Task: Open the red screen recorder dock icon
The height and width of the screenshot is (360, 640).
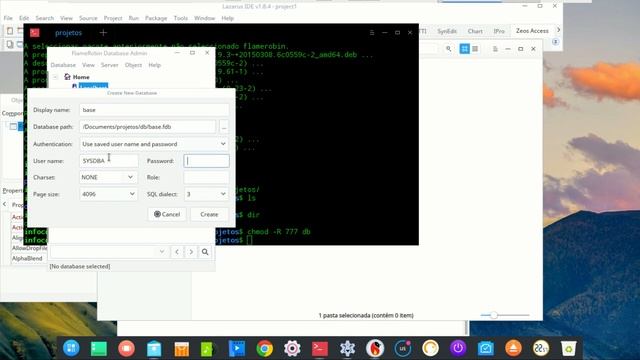Action: 127,349
